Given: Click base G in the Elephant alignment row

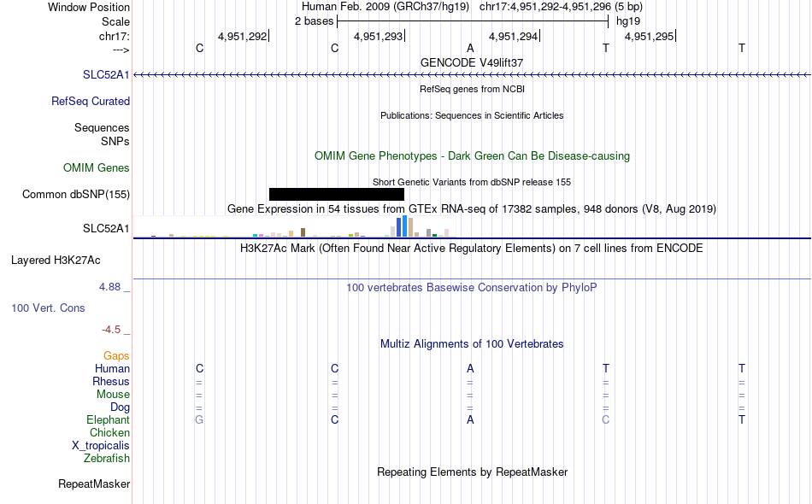Looking at the screenshot, I should click(x=199, y=420).
